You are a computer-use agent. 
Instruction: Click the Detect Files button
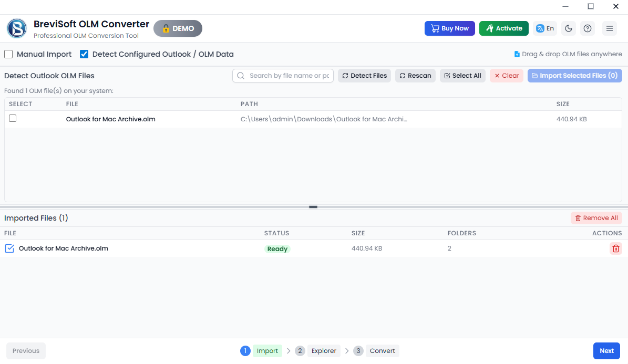point(365,76)
